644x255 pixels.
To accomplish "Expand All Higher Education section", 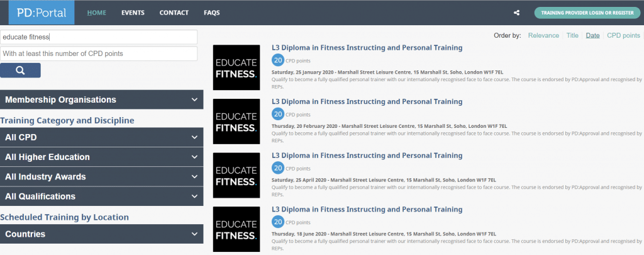I will [x=101, y=157].
